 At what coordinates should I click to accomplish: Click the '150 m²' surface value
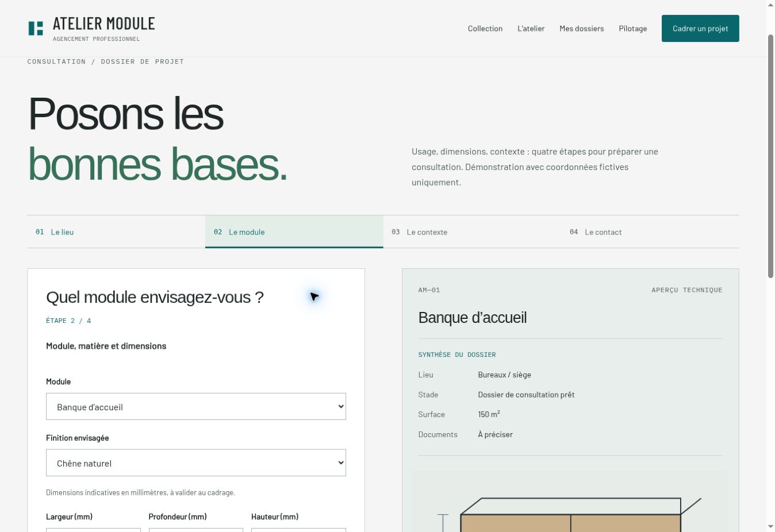pos(489,414)
